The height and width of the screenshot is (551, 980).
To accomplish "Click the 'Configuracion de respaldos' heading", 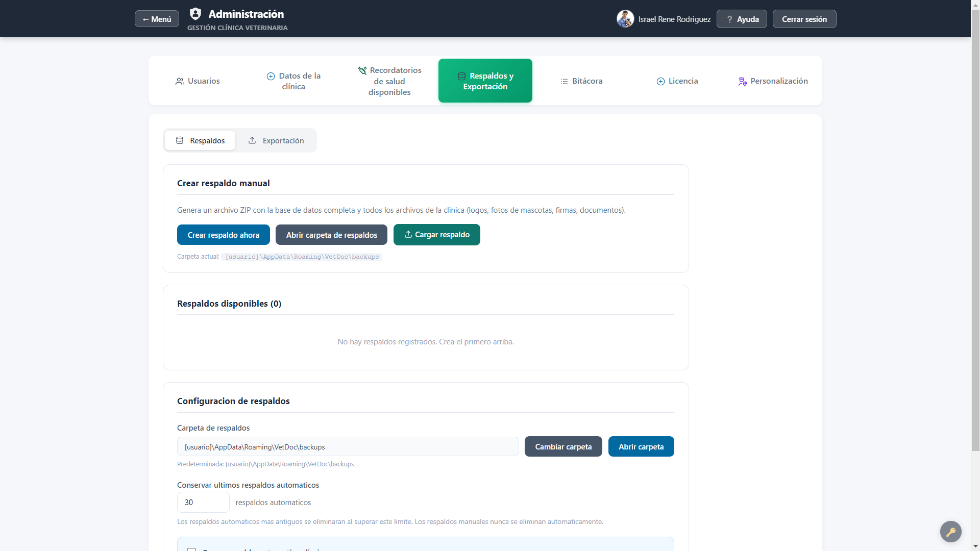I will [x=233, y=401].
